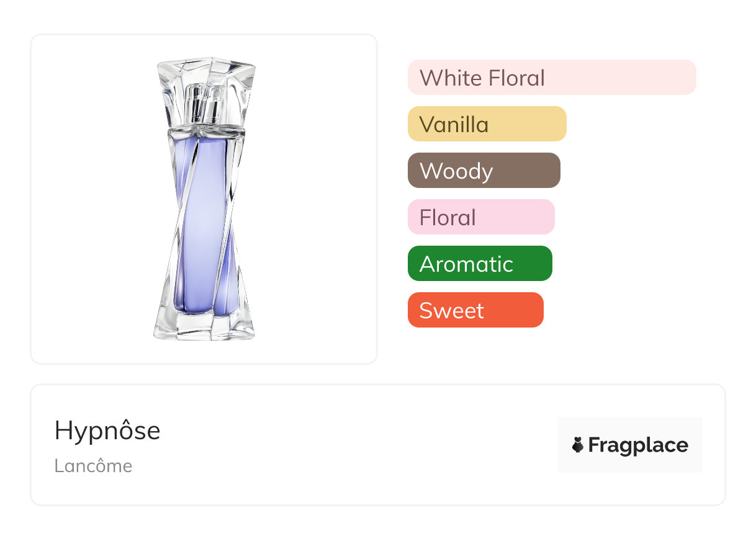Click the "Sweet" label text

(451, 311)
